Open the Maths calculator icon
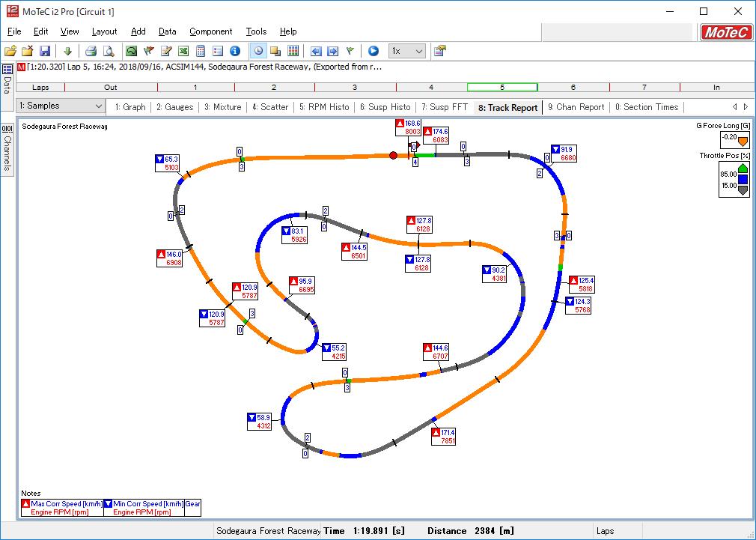The height and width of the screenshot is (540, 756). click(201, 51)
